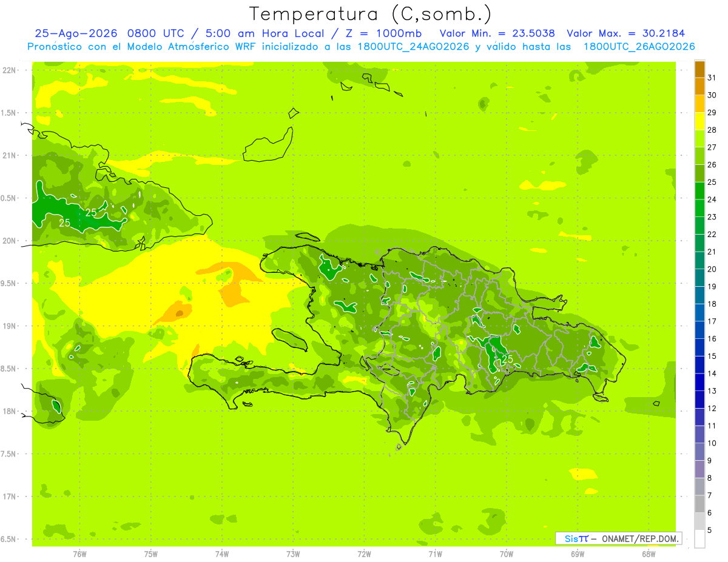Click the 17N latitude label

pyautogui.click(x=9, y=497)
